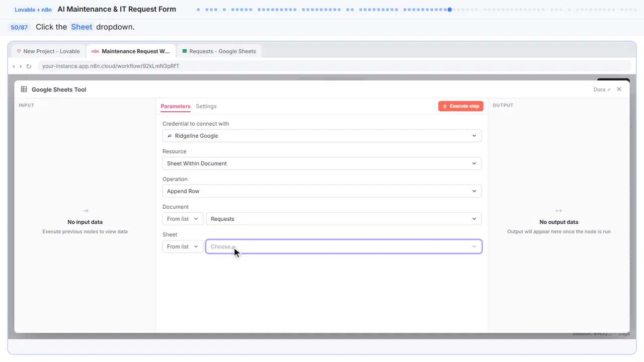This screenshot has height=362, width=644.
Task: Click the Google Sheets Tool table icon
Action: coord(24,89)
